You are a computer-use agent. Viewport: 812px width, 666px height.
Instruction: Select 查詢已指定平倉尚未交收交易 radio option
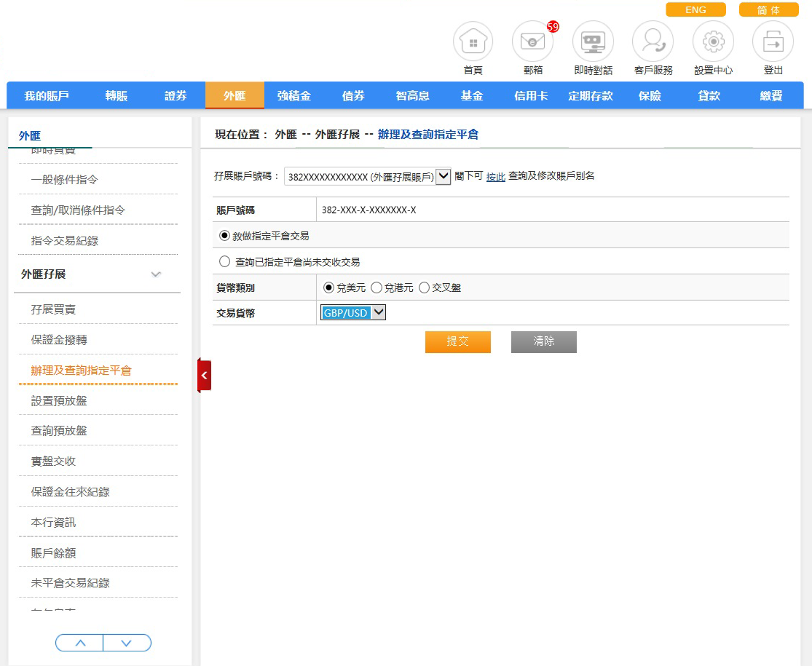click(x=225, y=262)
